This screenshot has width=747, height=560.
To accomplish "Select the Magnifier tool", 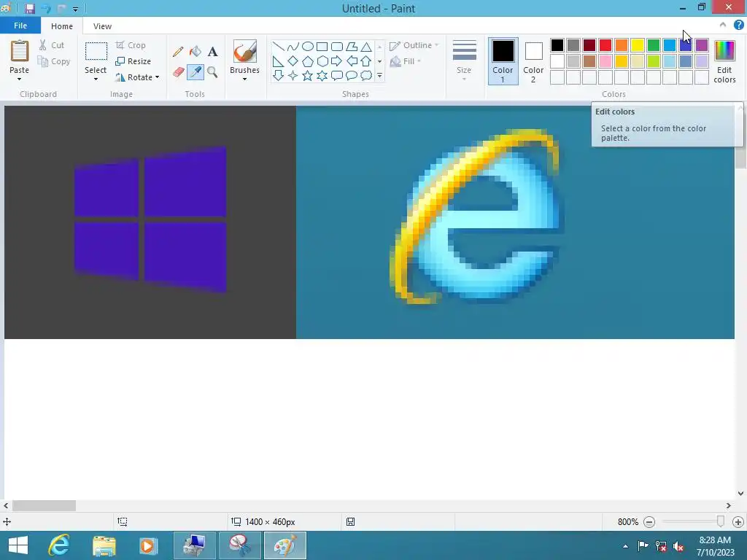I will coord(212,72).
